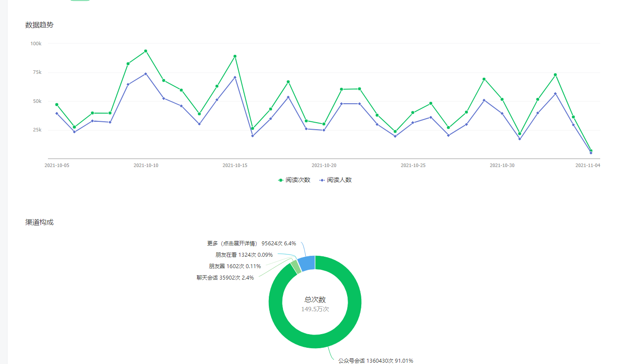This screenshot has width=620, height=364.
Task: Click the 100k y-axis label
Action: [36, 44]
